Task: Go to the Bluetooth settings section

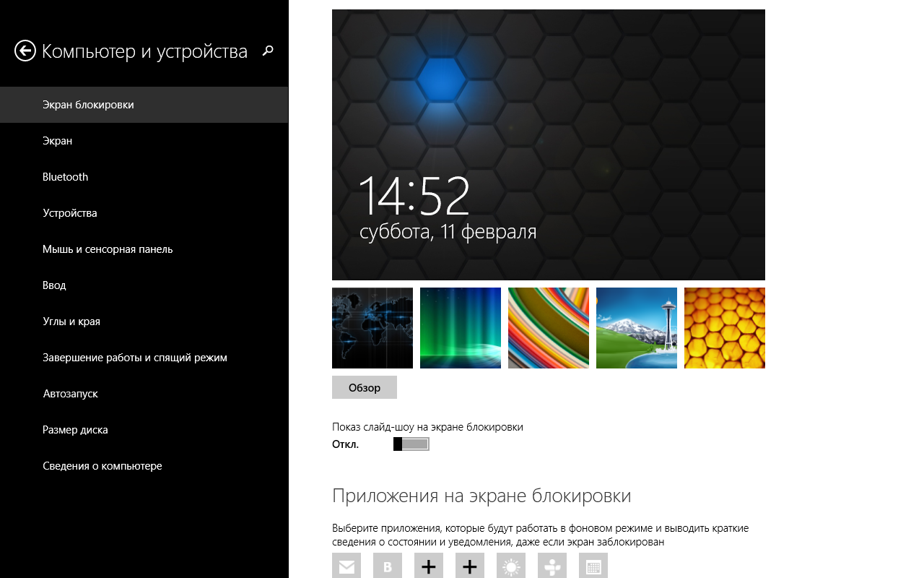Action: pyautogui.click(x=144, y=177)
